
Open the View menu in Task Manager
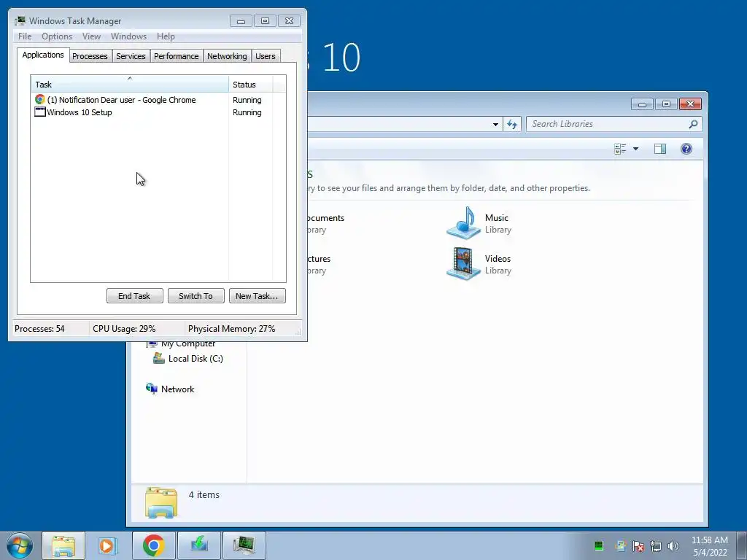tap(91, 36)
